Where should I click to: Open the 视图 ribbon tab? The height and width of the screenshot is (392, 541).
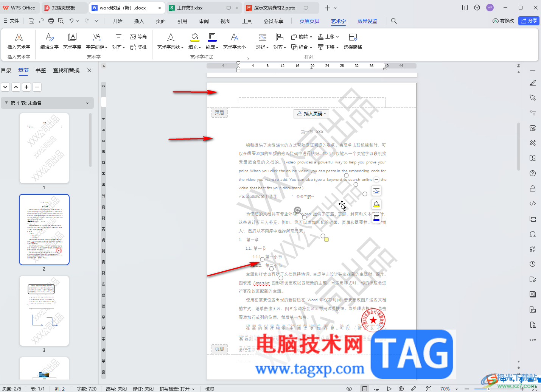click(225, 21)
